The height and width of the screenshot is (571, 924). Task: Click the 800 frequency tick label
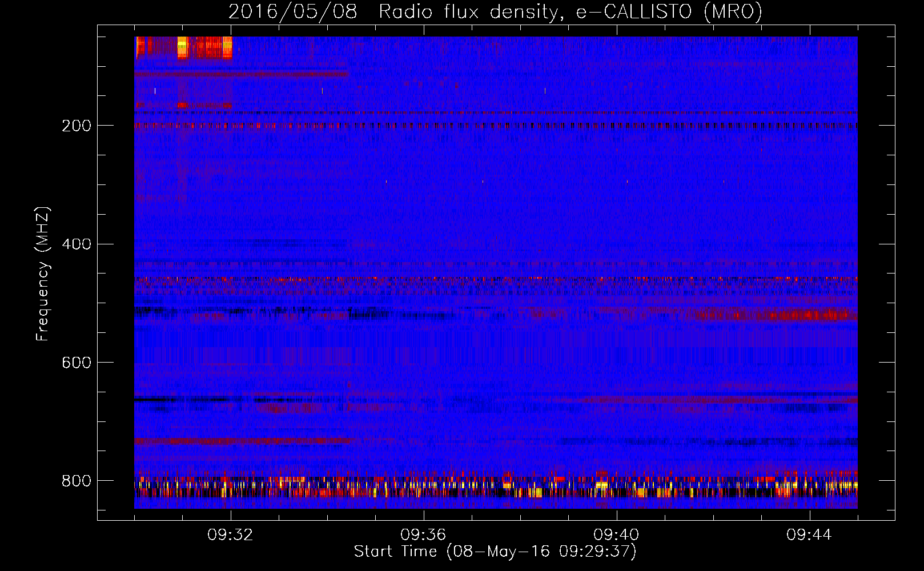(x=77, y=481)
